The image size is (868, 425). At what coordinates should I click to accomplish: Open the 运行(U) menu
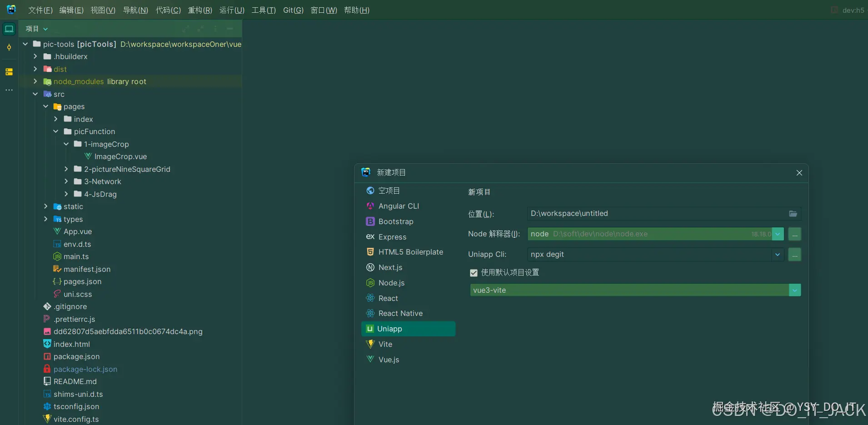tap(232, 10)
